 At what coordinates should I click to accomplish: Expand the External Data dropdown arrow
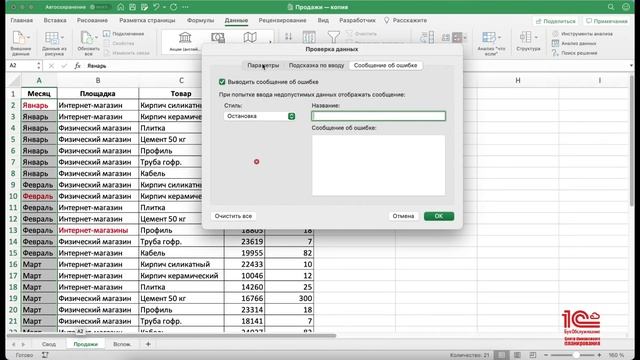point(28,38)
